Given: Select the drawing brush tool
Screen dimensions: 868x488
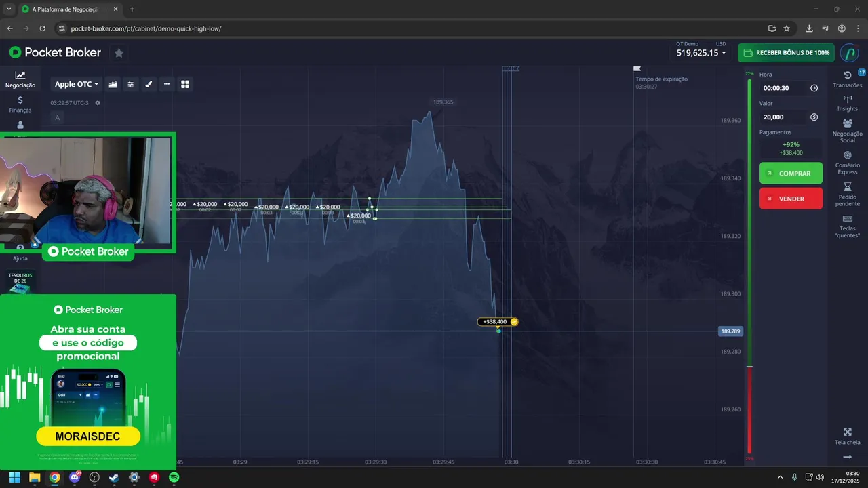Looking at the screenshot, I should click(x=149, y=84).
